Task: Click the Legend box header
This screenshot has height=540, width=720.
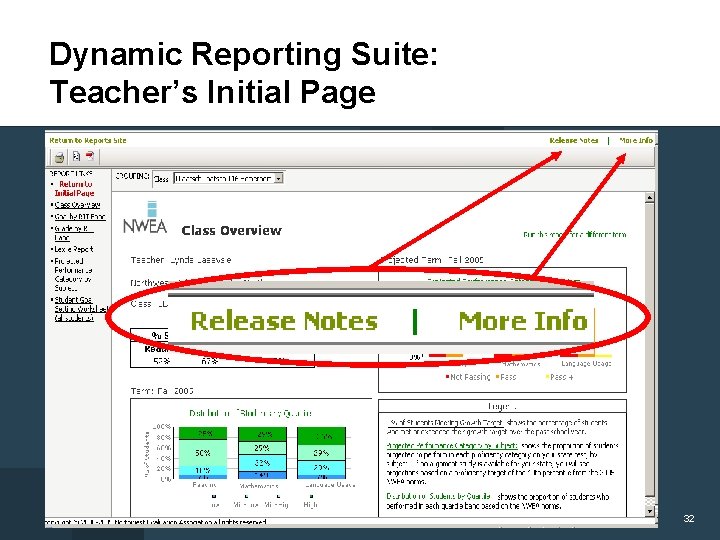Action: pos(502,406)
